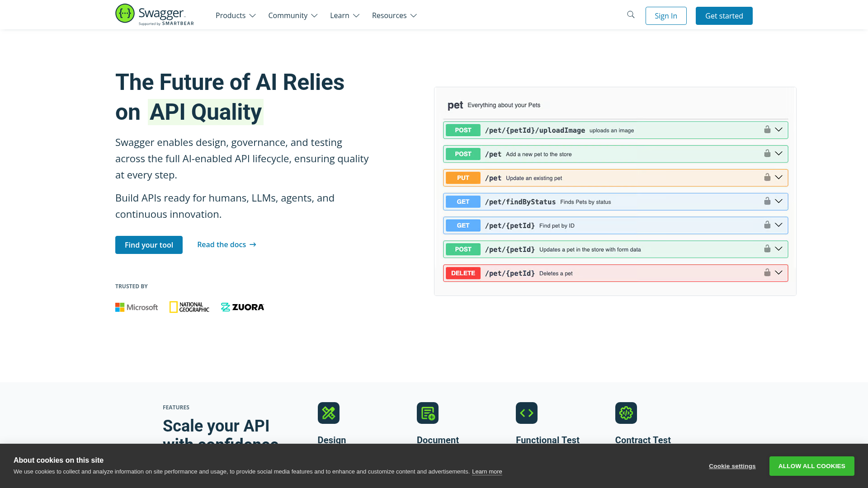
Task: Expand the GET /pet/findByStatus endpoint
Action: pos(778,201)
